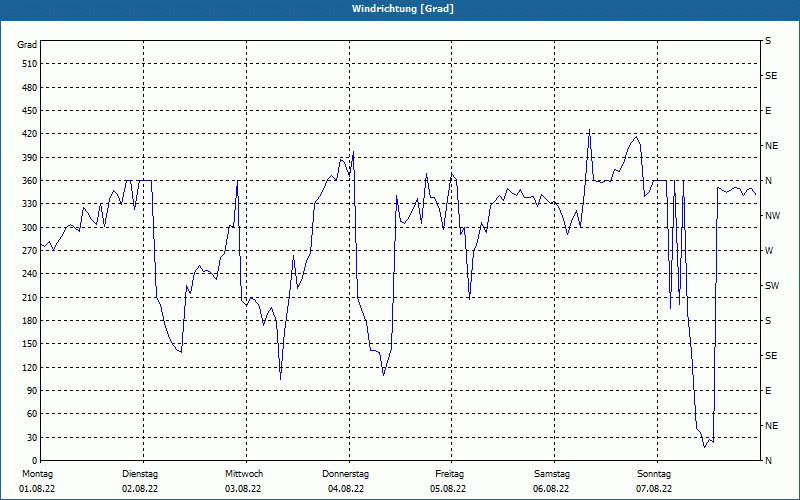Select the '450' value on the left axis
This screenshot has height=500, width=800.
pos(30,111)
